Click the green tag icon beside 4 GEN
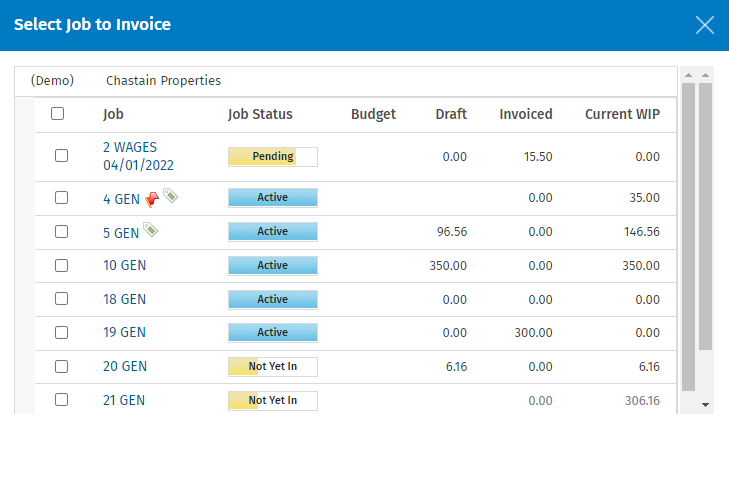The width and height of the screenshot is (729, 490). pos(171,197)
